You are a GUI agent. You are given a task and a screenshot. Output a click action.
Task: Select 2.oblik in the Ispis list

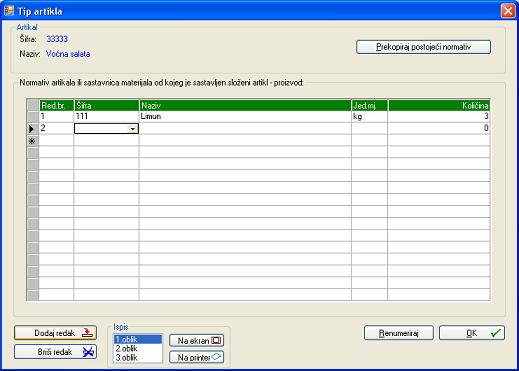pos(138,348)
